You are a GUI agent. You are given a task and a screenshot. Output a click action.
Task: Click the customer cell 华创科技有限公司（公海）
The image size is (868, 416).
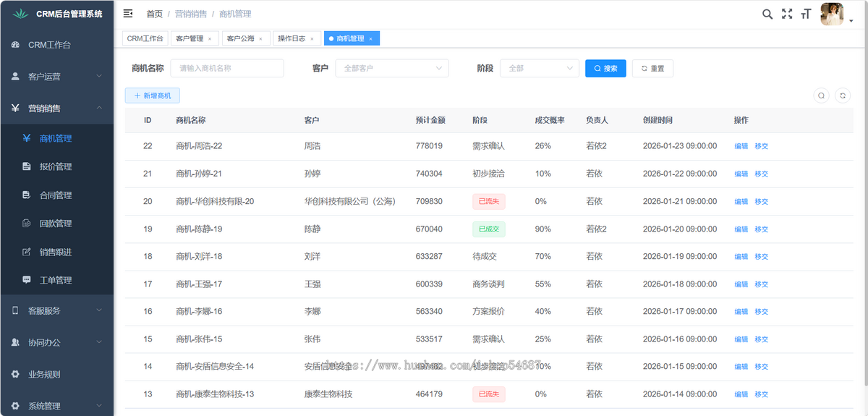click(350, 201)
